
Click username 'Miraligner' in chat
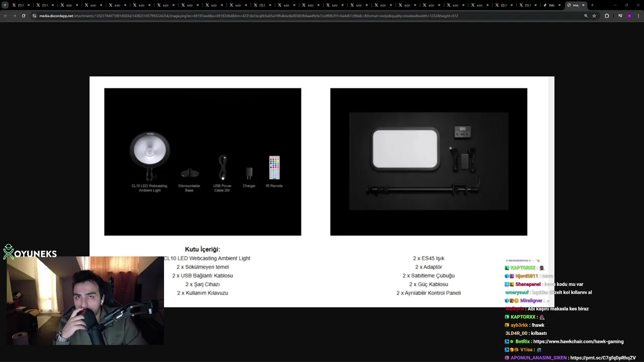pos(531,301)
